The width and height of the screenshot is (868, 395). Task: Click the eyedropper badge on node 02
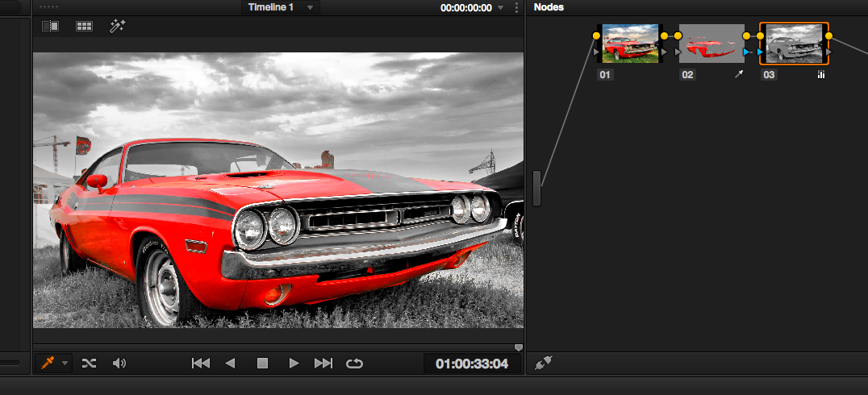pos(738,74)
